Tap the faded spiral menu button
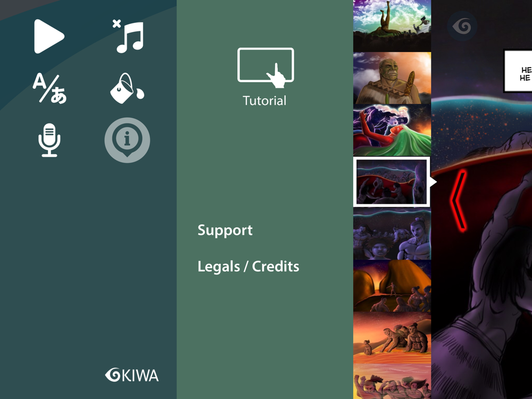This screenshot has width=532, height=399. [462, 26]
